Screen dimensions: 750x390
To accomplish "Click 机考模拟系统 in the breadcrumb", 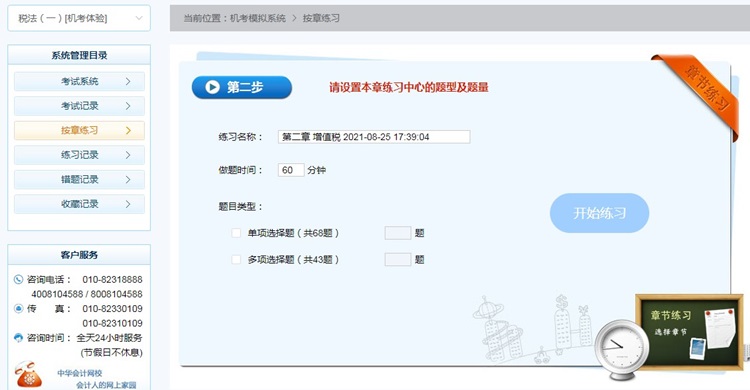I will point(258,18).
